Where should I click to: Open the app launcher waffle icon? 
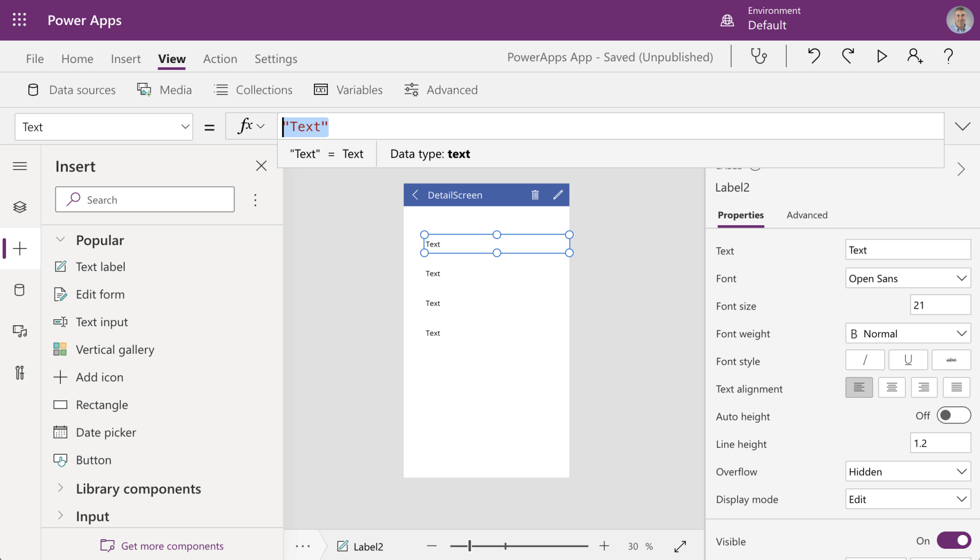point(20,20)
